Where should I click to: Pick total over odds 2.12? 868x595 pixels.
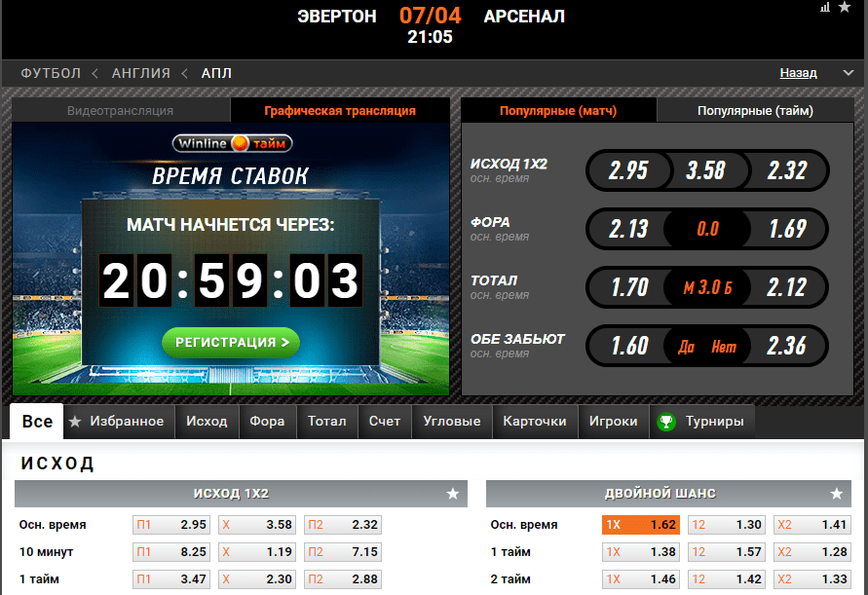(x=787, y=287)
